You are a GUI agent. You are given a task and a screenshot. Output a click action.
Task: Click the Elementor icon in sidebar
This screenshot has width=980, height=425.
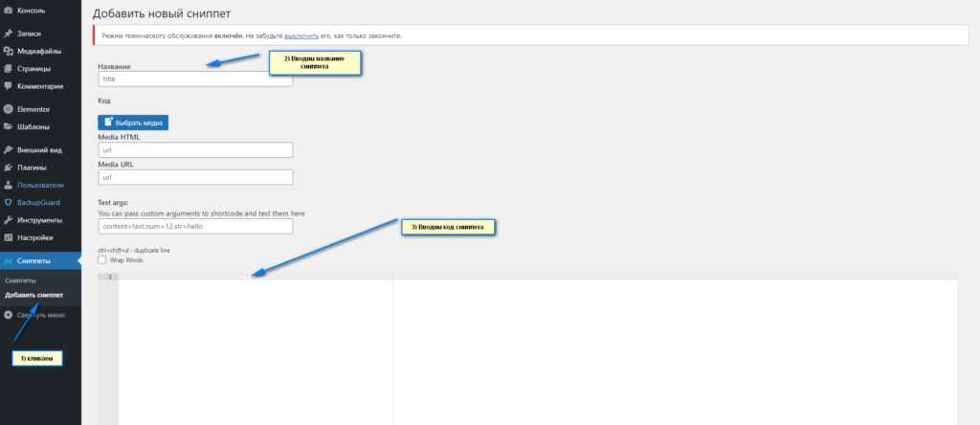point(9,109)
